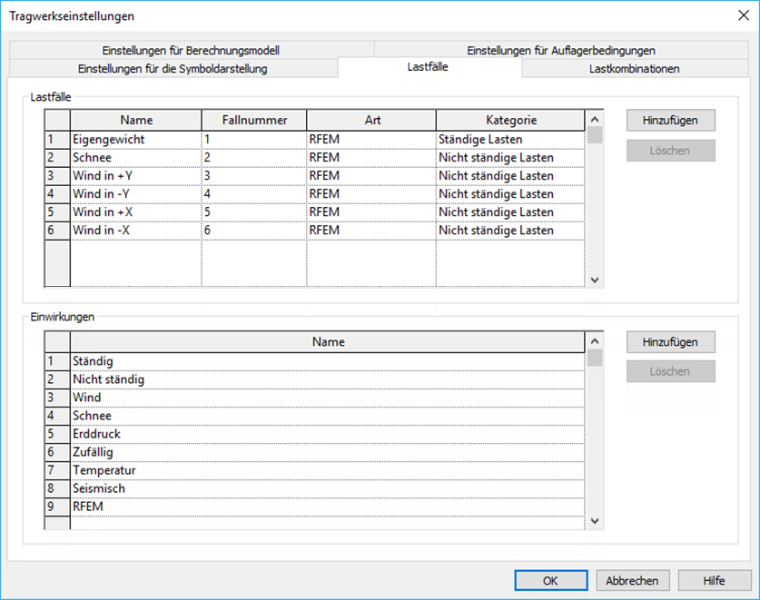Select the Schnee load case name cell

[136, 158]
